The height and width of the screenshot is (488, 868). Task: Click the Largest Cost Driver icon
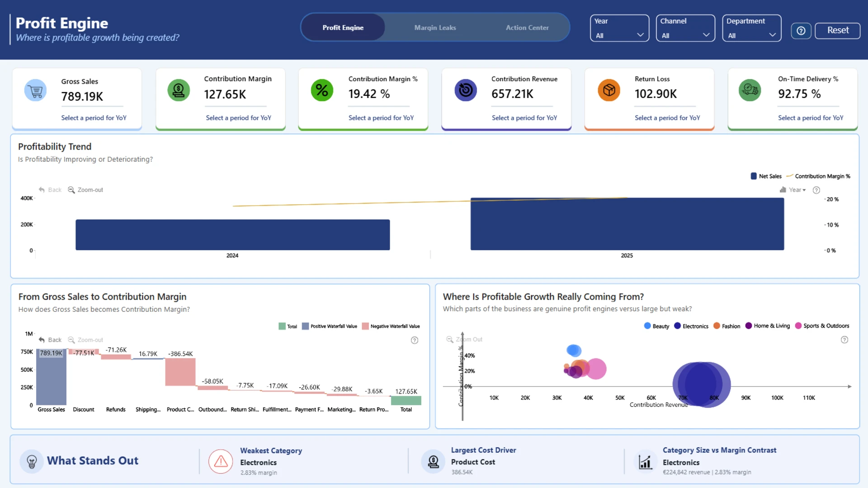coord(434,461)
